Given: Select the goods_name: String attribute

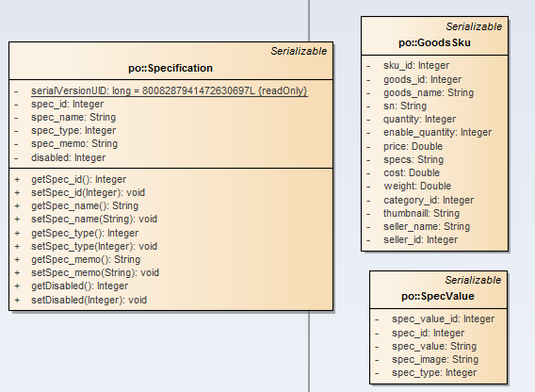Looking at the screenshot, I should tap(429, 92).
